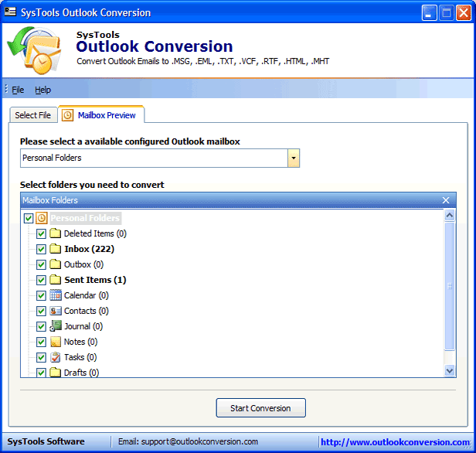The width and height of the screenshot is (476, 453).
Task: Select the Notes (0) tree label
Action: (80, 342)
